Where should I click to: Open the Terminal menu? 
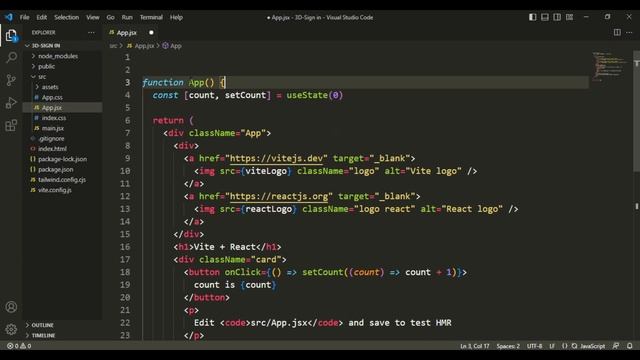pos(151,17)
